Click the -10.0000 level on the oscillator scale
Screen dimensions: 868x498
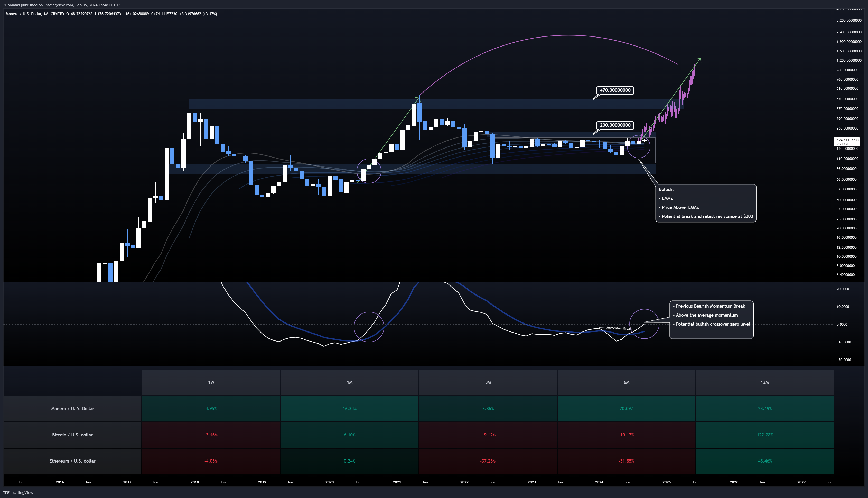click(x=844, y=342)
